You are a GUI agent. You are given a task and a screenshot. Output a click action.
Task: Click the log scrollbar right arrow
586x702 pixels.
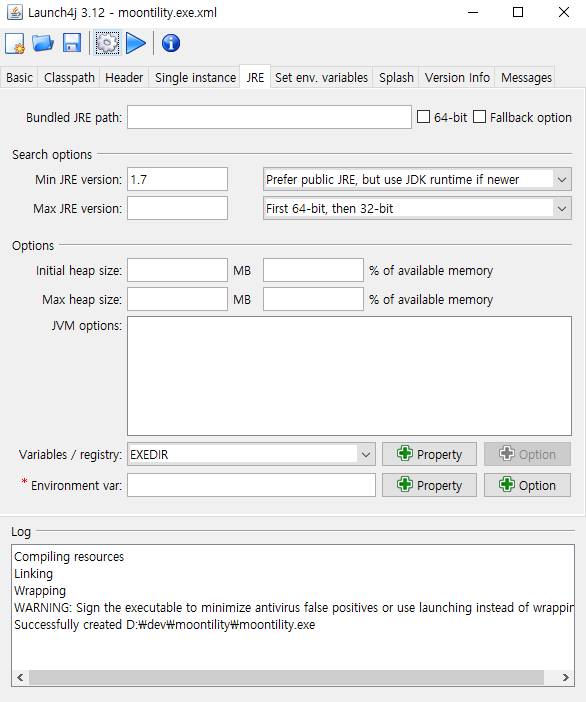(565, 677)
